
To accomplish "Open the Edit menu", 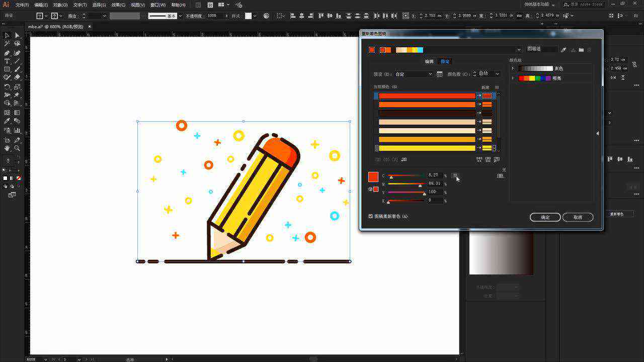I will pos(41,5).
